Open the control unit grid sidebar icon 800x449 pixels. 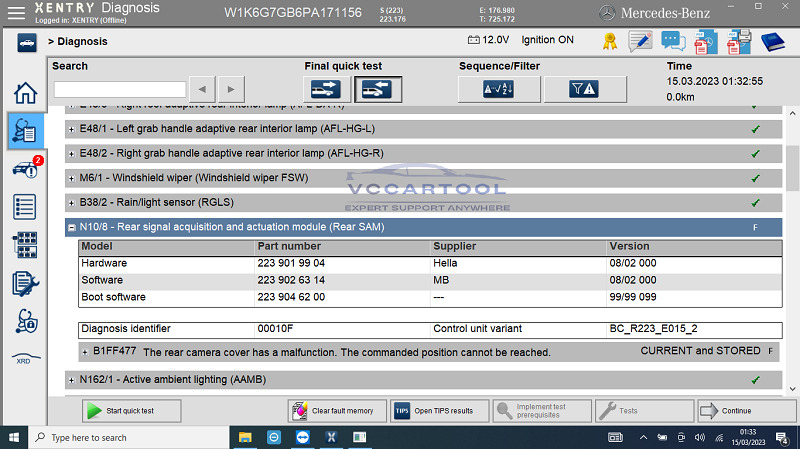pyautogui.click(x=26, y=245)
